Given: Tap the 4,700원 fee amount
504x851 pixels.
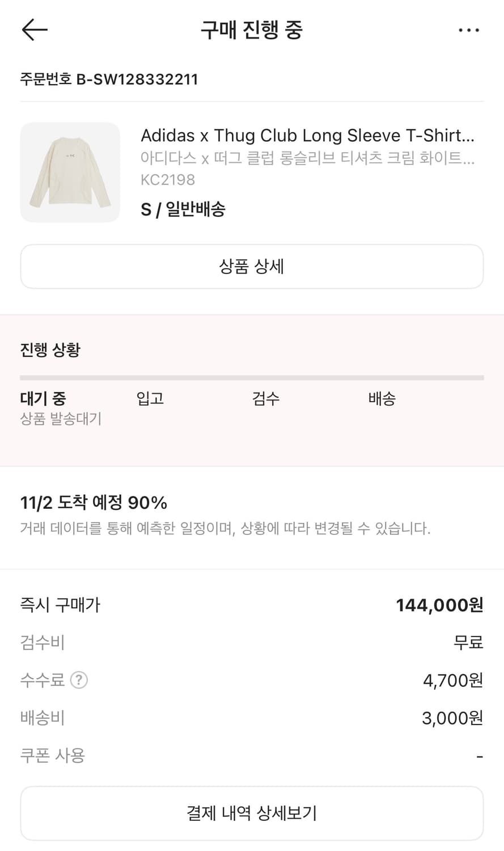Looking at the screenshot, I should tap(452, 680).
